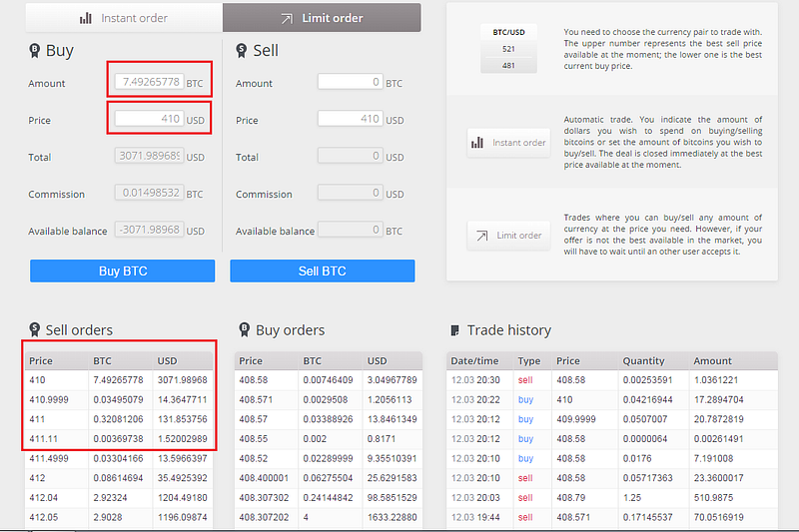Click the Limit order button in help panel
Screen dimensions: 799x532
[x=508, y=236]
